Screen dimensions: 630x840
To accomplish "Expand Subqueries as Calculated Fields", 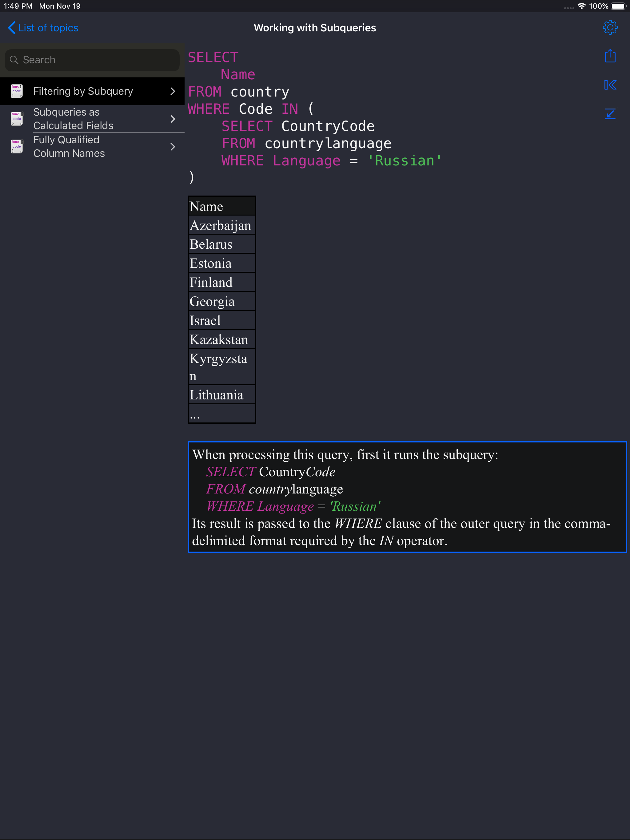I will click(x=173, y=119).
